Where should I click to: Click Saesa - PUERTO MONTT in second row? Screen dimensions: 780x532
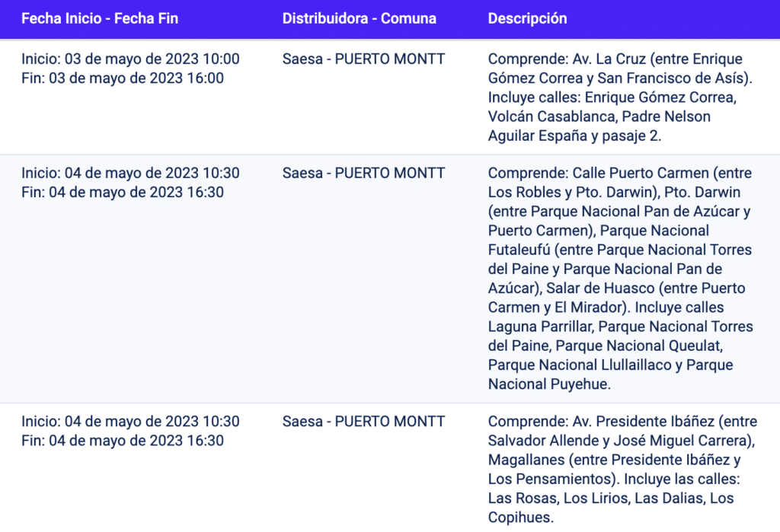(363, 174)
